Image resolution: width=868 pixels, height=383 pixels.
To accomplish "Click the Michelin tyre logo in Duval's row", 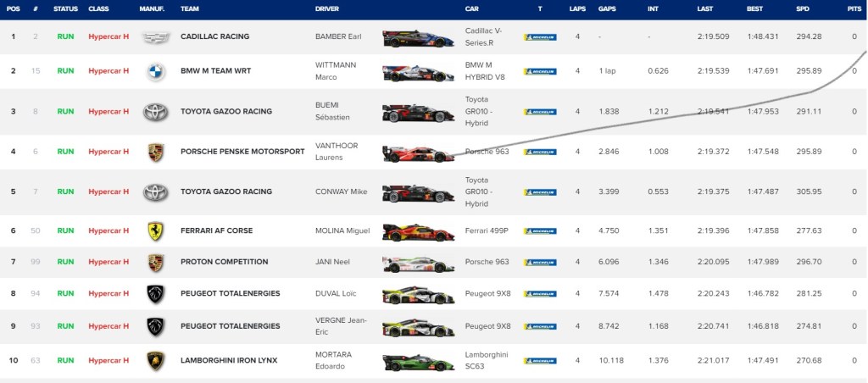I will point(540,294).
